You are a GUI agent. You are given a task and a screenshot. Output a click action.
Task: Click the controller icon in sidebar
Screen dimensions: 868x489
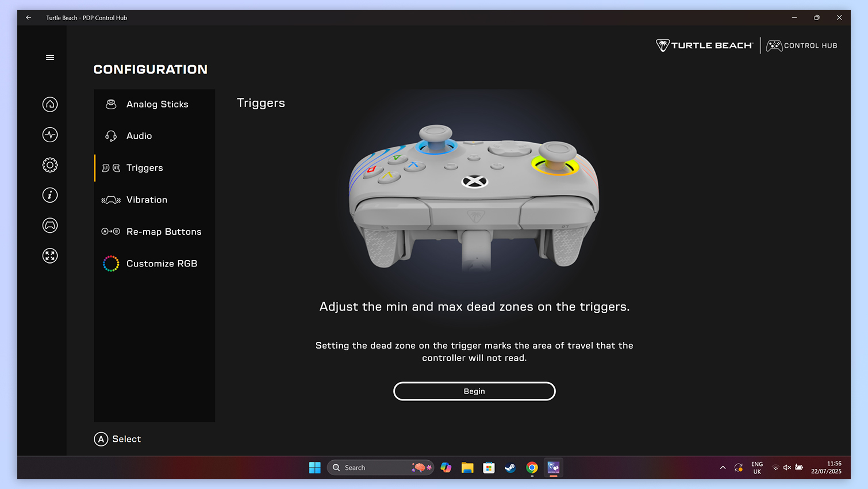[50, 226]
